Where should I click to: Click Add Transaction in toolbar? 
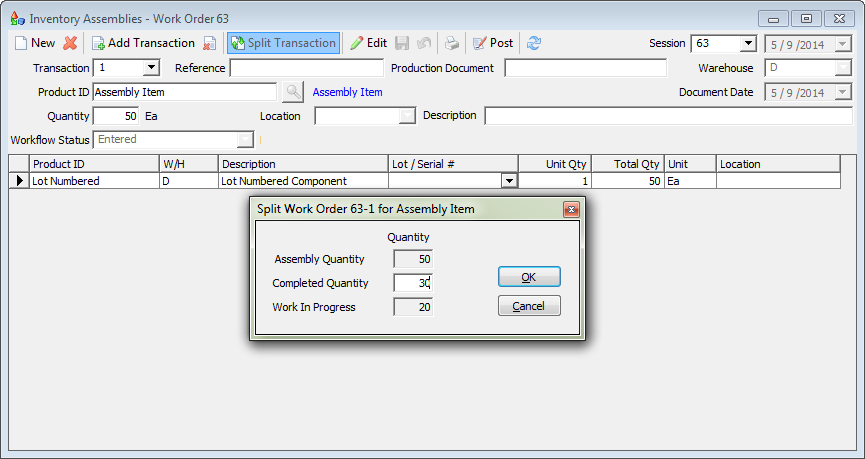143,43
